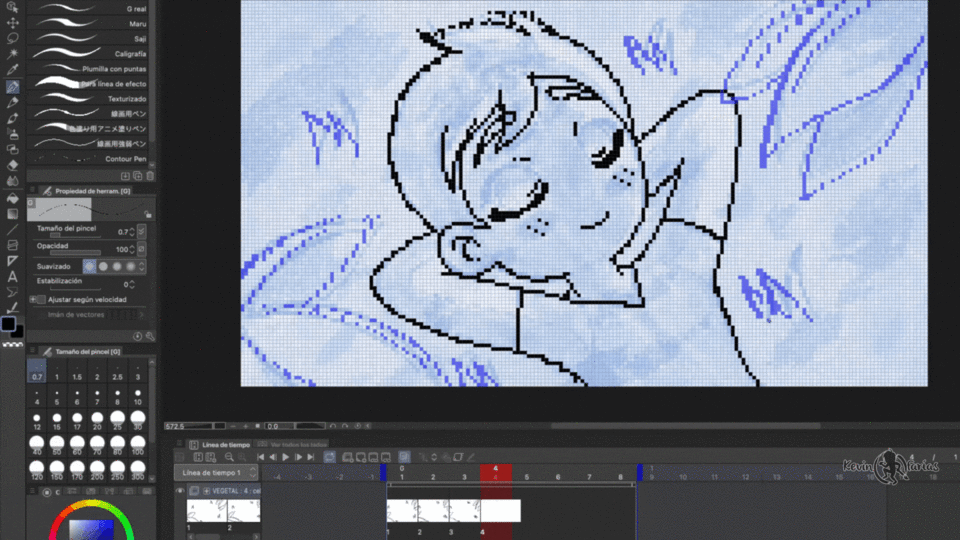Select the Fill bucket tool
The image size is (960, 540).
12,198
